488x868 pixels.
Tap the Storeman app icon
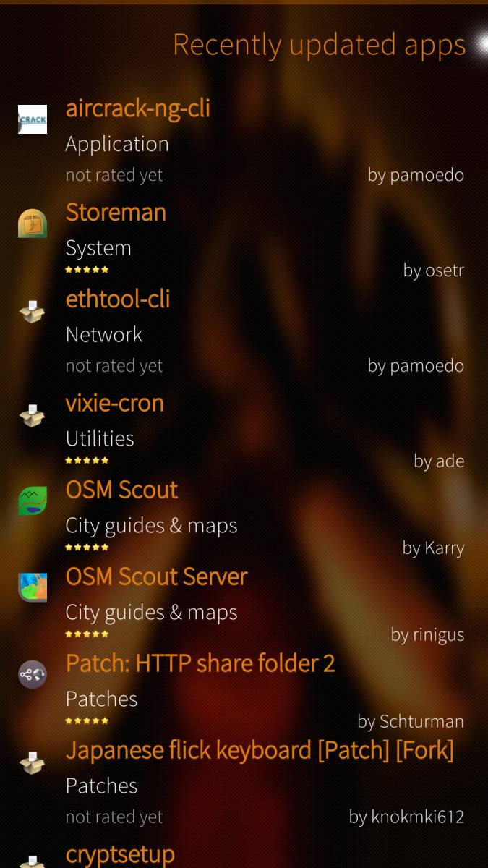click(33, 224)
